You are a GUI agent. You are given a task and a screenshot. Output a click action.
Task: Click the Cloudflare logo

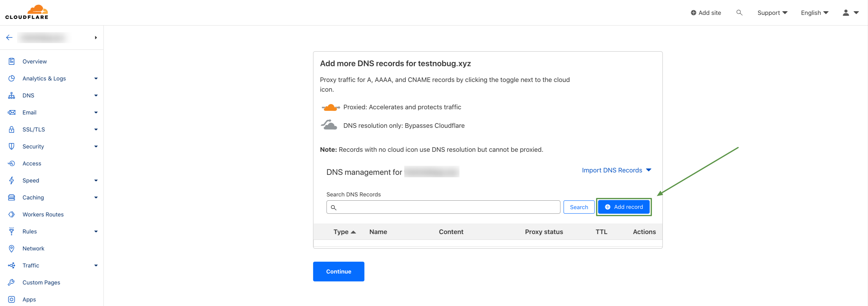point(27,12)
